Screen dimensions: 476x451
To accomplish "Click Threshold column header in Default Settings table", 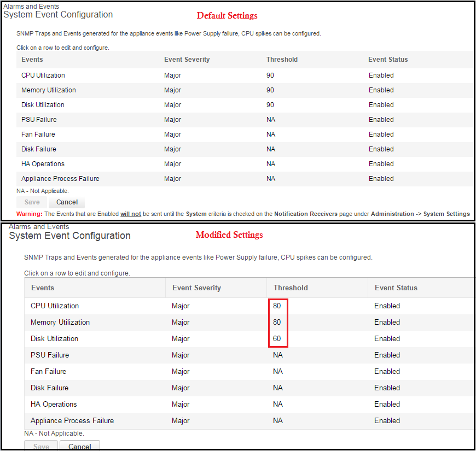I will tap(282, 60).
